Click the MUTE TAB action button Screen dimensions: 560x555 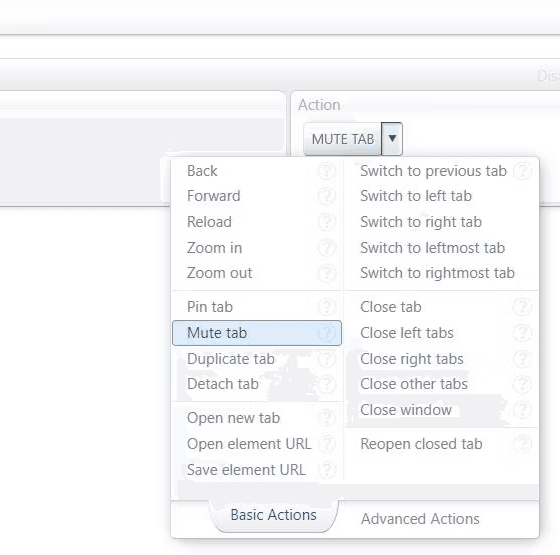[x=342, y=139]
